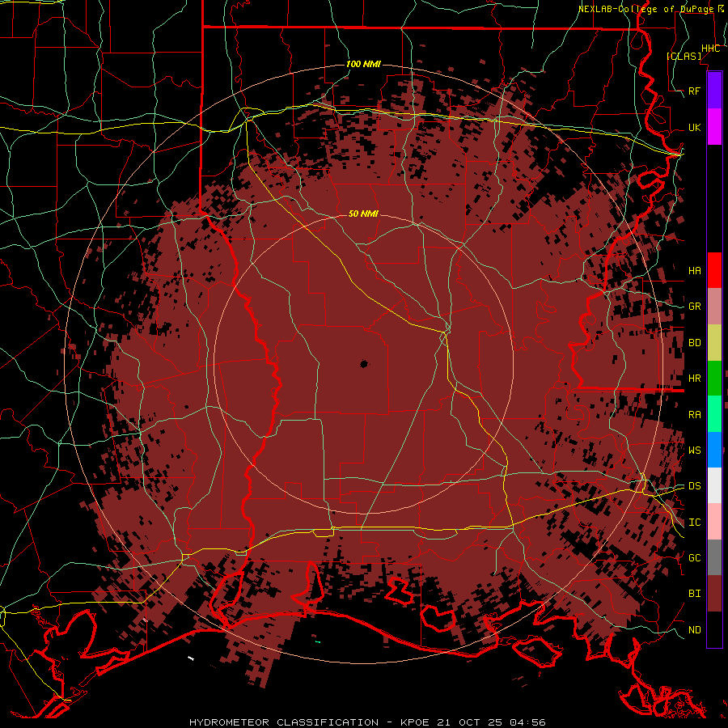728x728 pixels.
Task: Click the UK legend label
Action: (x=694, y=127)
